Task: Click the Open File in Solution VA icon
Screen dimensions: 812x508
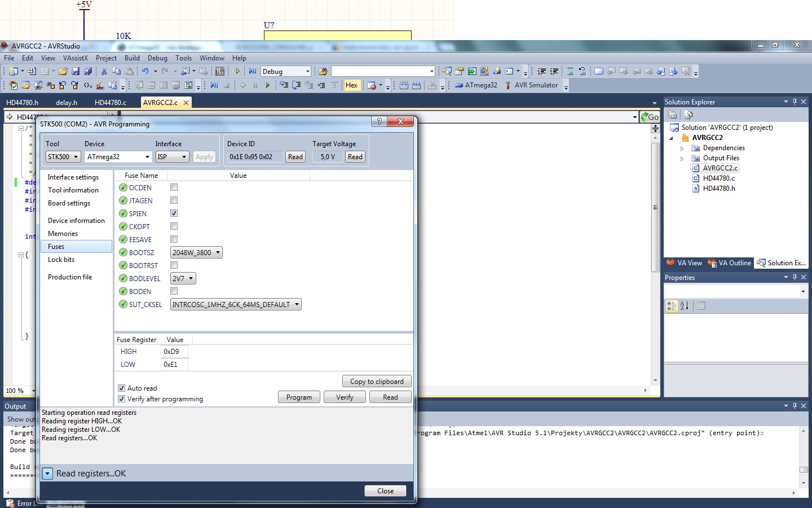Action: coord(26,85)
